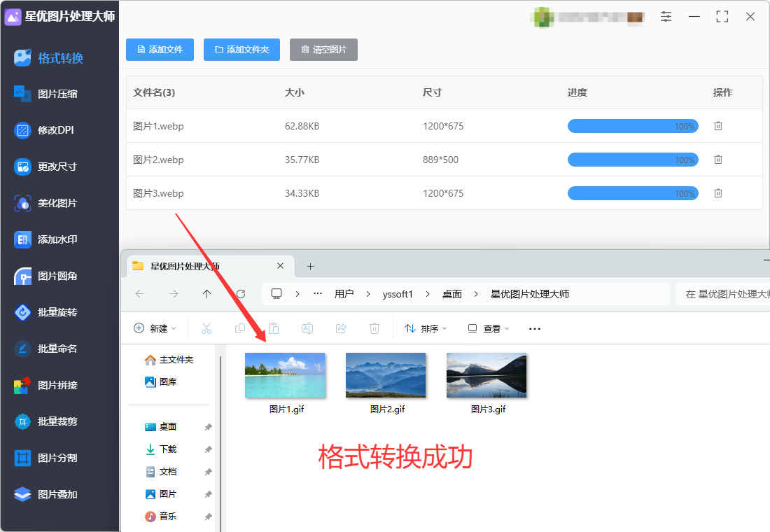Screen dimensions: 770x532
Task: Open the 排序 sort dropdown
Action: pos(426,328)
